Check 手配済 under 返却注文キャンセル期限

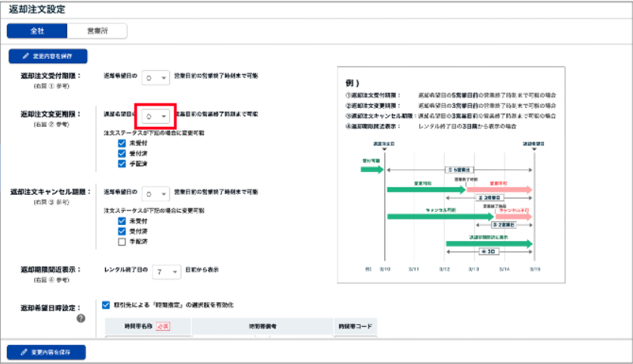[x=122, y=242]
